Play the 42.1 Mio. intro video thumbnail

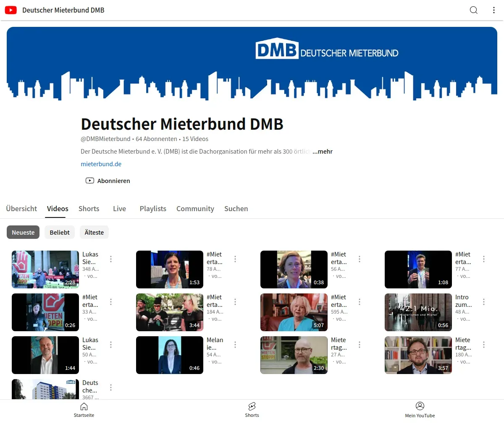click(x=418, y=312)
